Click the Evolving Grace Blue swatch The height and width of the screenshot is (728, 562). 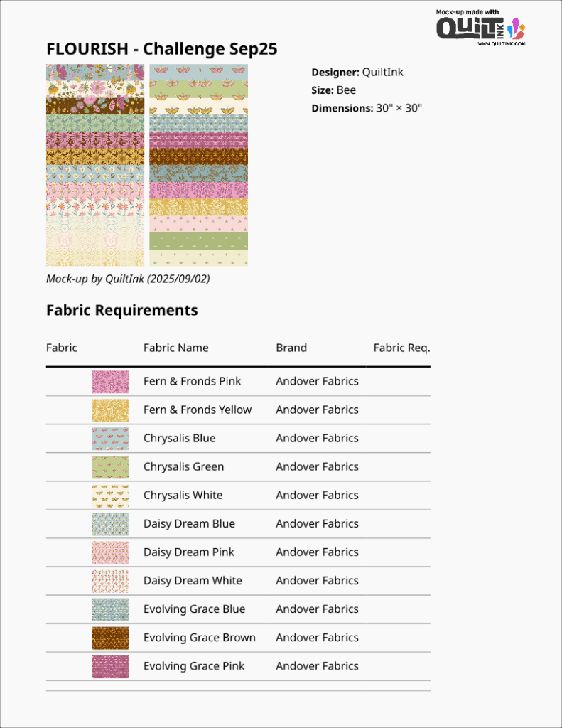point(110,609)
